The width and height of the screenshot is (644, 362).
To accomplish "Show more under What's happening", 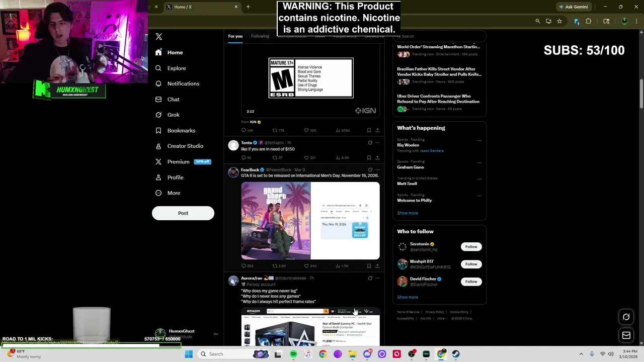I will click(x=408, y=213).
